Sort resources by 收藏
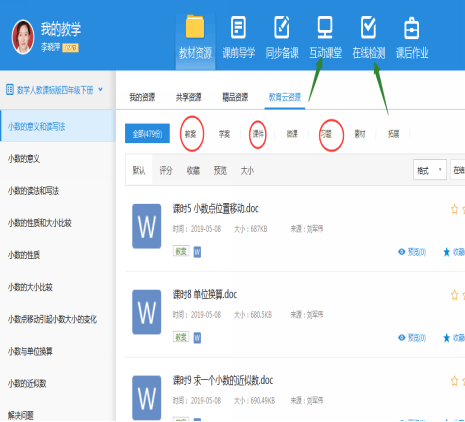The image size is (465, 422). [x=193, y=170]
